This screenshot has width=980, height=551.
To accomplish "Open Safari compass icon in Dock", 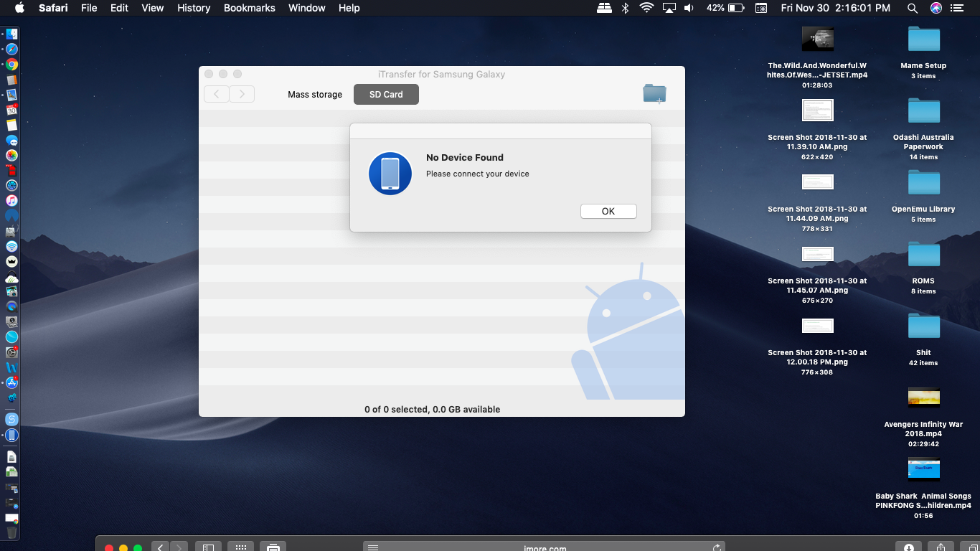I will [x=11, y=49].
